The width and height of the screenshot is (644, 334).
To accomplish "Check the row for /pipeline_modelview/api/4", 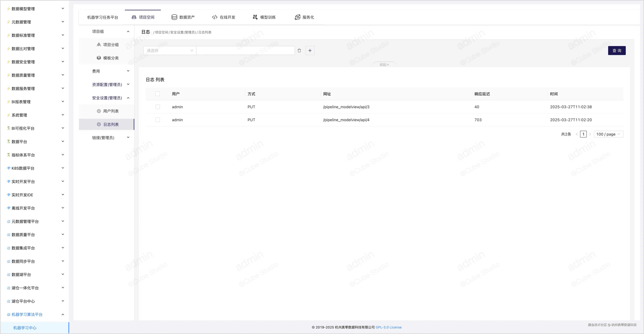I will pyautogui.click(x=158, y=120).
